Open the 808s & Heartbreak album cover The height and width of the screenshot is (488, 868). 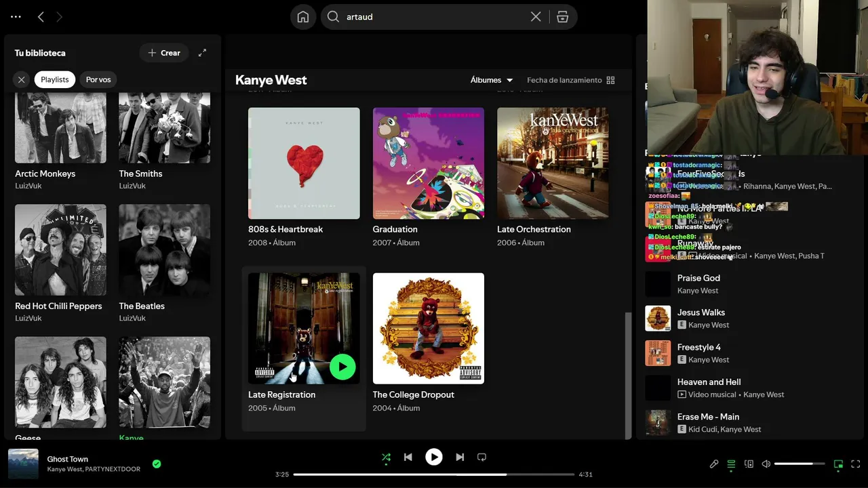click(304, 163)
